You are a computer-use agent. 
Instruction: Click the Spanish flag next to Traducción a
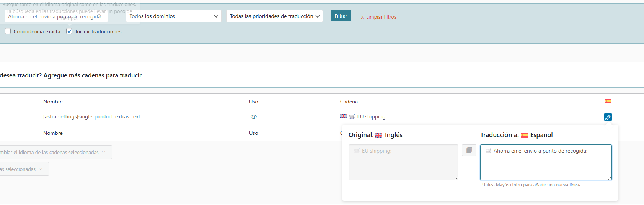point(524,135)
